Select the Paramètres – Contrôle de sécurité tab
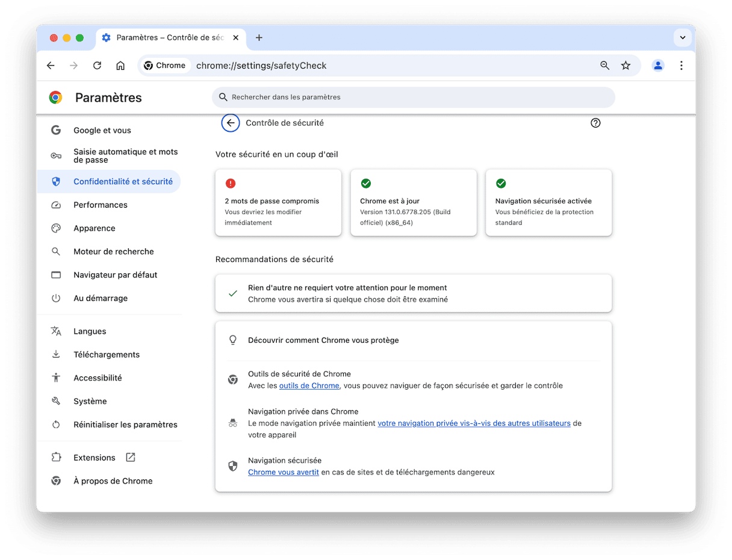 pyautogui.click(x=170, y=37)
